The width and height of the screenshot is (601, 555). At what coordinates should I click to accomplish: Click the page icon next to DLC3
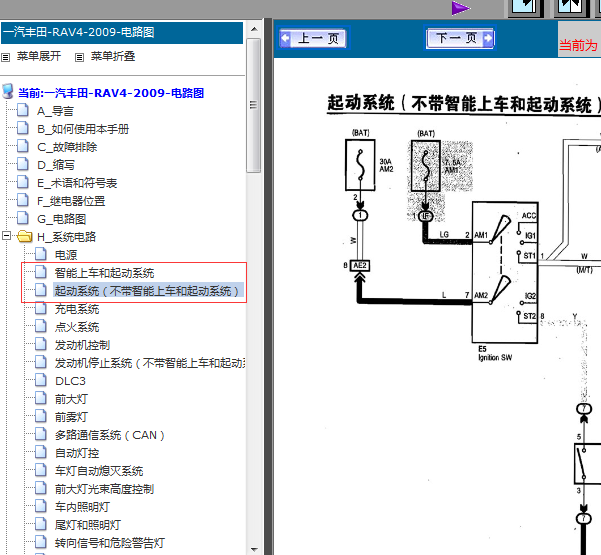click(x=41, y=379)
